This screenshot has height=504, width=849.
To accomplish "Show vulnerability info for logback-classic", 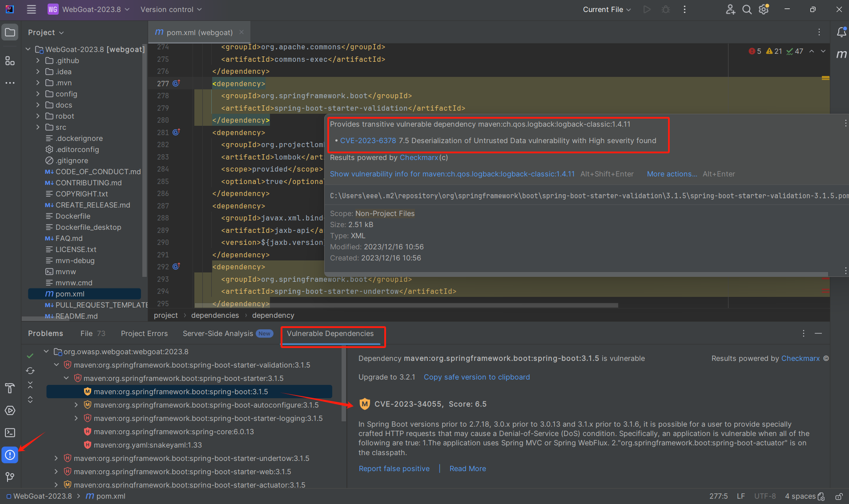I will tap(452, 174).
